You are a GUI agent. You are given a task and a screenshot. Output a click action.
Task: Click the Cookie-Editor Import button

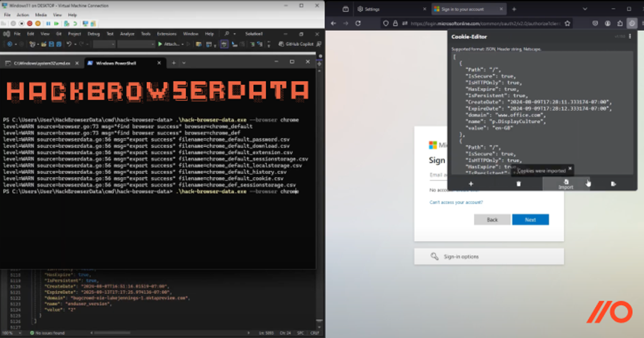coord(566,184)
